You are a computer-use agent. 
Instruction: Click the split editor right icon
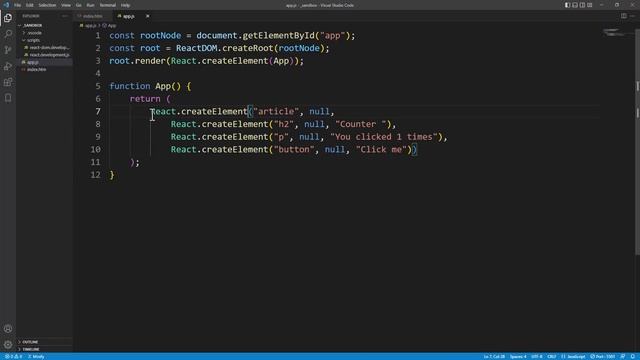pyautogui.click(x=624, y=16)
